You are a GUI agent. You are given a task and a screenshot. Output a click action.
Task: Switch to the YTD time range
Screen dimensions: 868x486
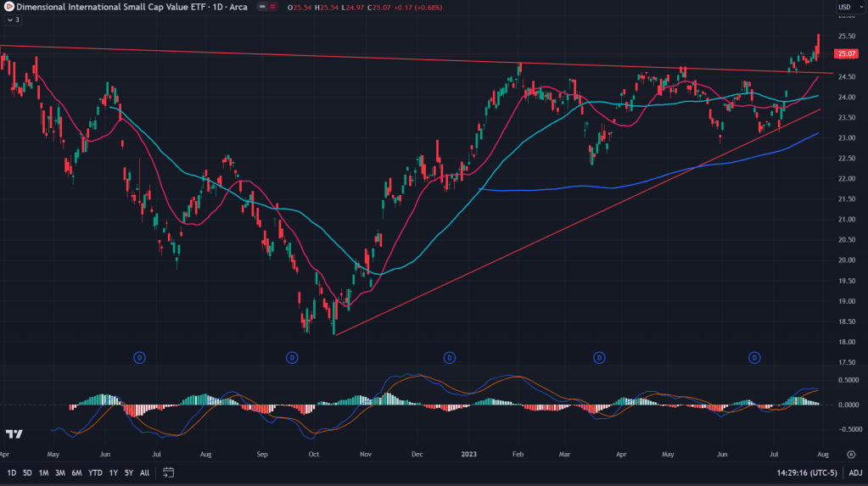[x=95, y=472]
